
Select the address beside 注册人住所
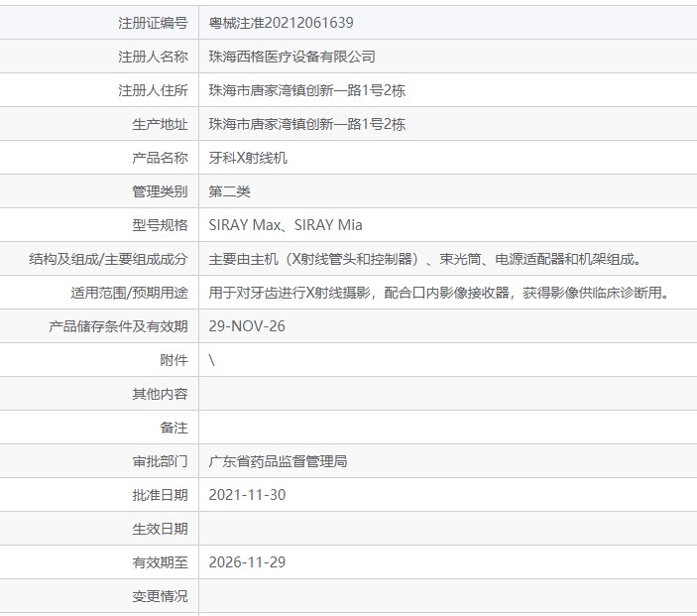click(x=307, y=90)
